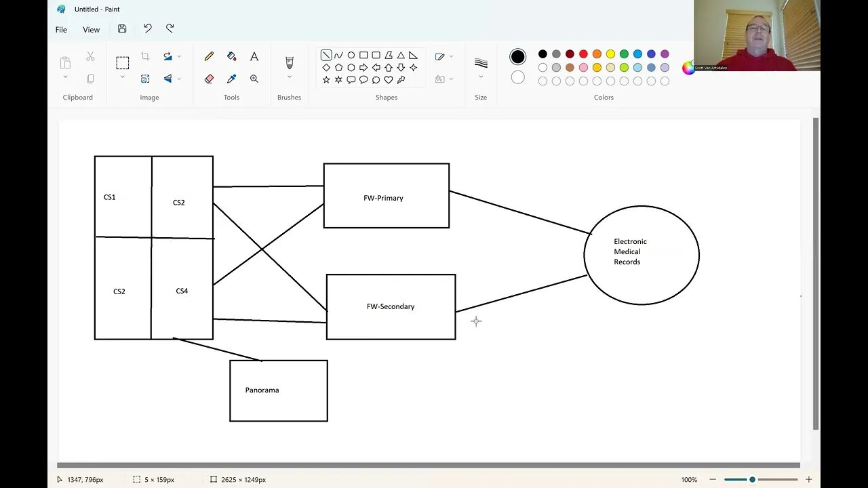868x488 pixels.
Task: Select the Rectangle shape
Action: point(363,55)
